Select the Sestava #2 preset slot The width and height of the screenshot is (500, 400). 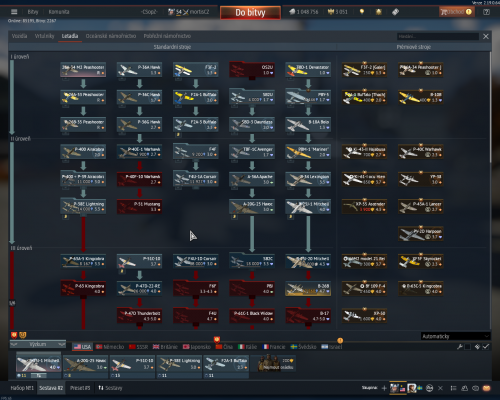tap(51, 388)
